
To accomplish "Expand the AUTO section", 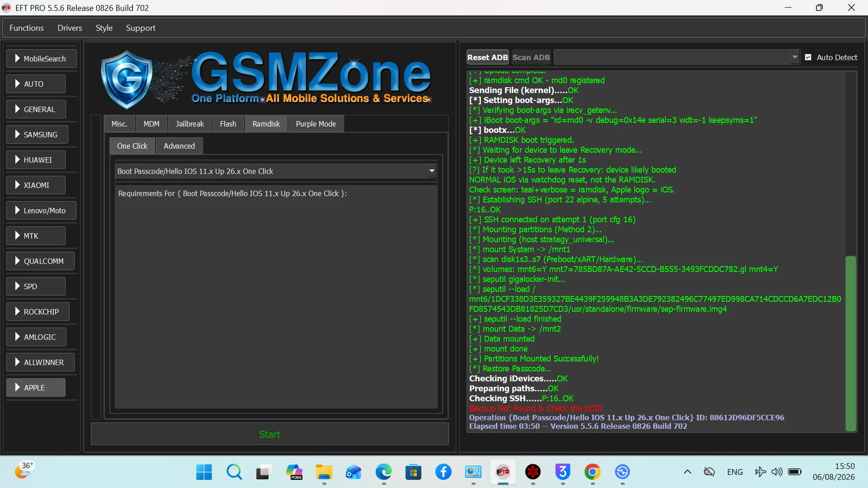I will [36, 84].
